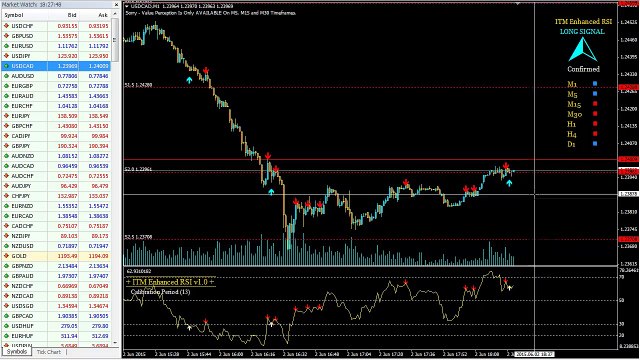Click the H4 timeframe label
The image size is (640, 360).
572,134
